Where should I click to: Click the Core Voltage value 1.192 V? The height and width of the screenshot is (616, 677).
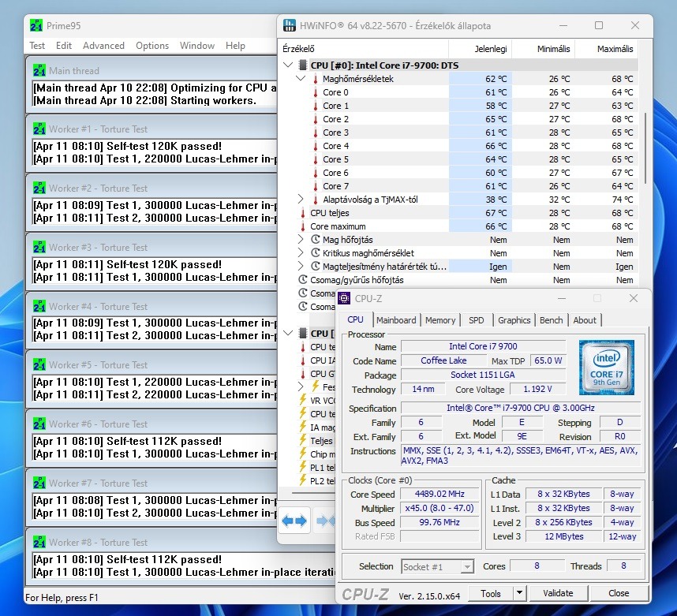pos(537,389)
